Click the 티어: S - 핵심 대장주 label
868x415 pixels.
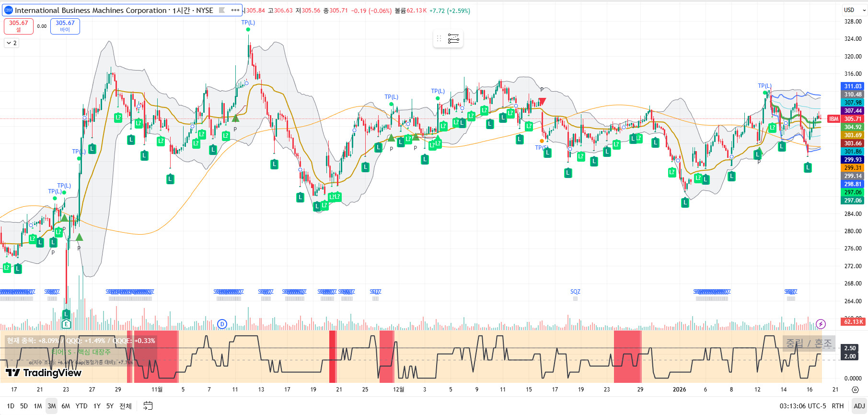click(81, 352)
